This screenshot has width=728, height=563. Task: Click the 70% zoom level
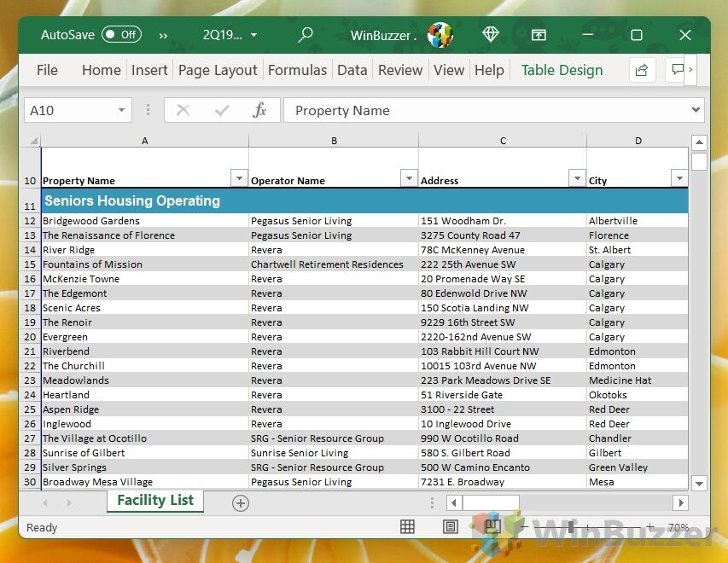pos(678,527)
